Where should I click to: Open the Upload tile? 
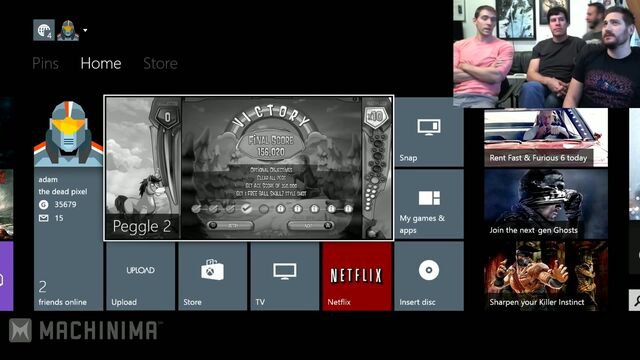click(x=140, y=276)
